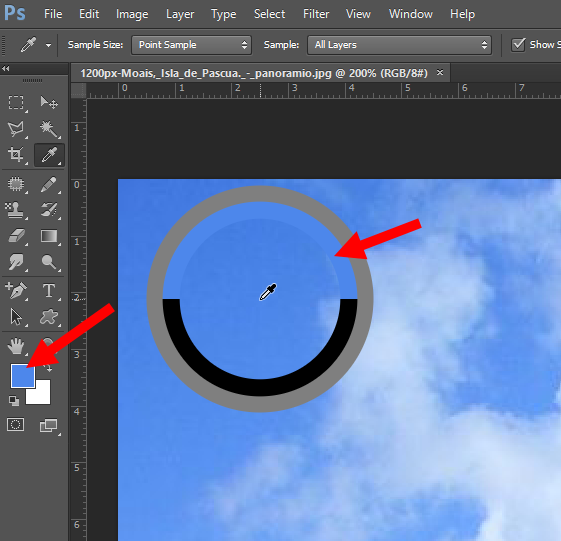Open the Layer menu
561x541 pixels.
[x=180, y=14]
